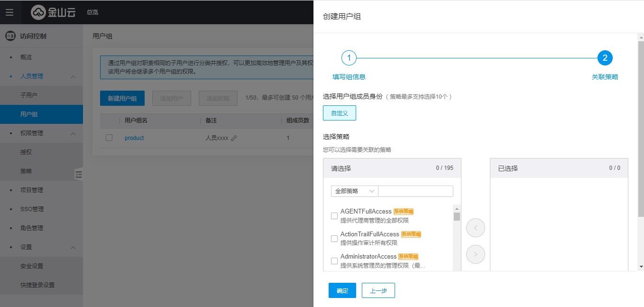644x307 pixels.
Task: Click the policy list scrollbar thumb
Action: point(457,217)
